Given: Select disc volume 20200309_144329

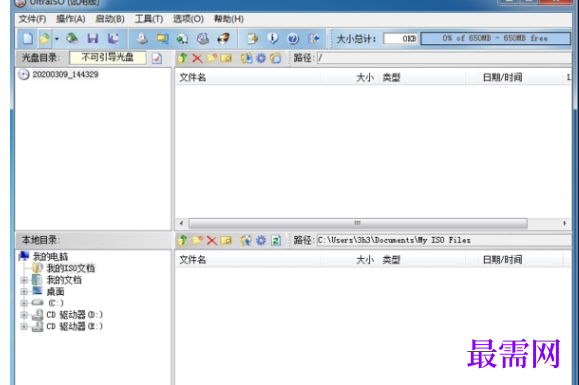Looking at the screenshot, I should pos(65,75).
